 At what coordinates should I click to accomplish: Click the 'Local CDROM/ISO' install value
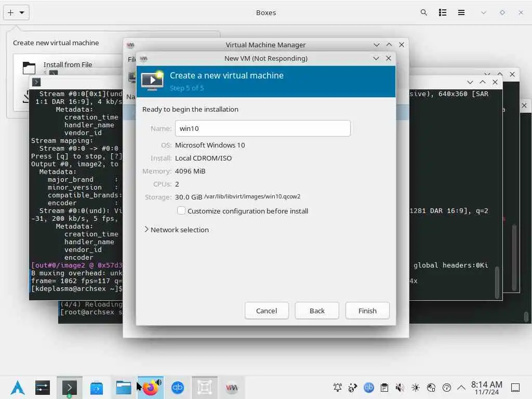(203, 158)
